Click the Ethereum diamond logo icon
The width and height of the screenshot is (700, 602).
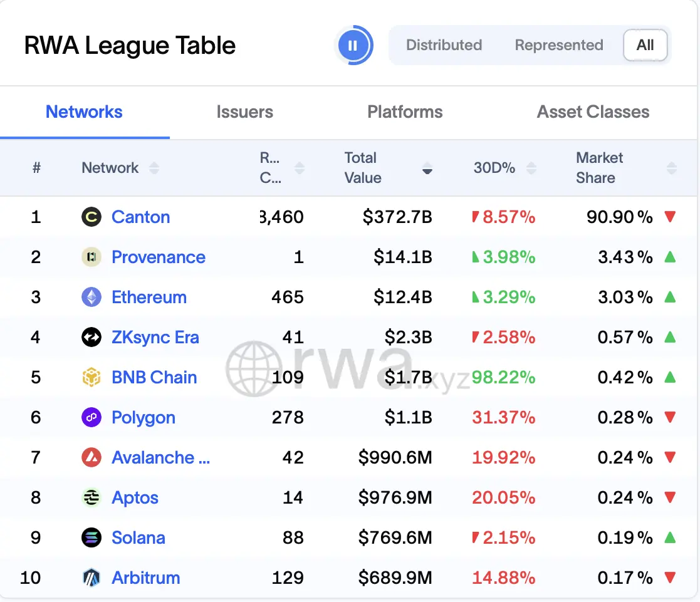pyautogui.click(x=91, y=297)
